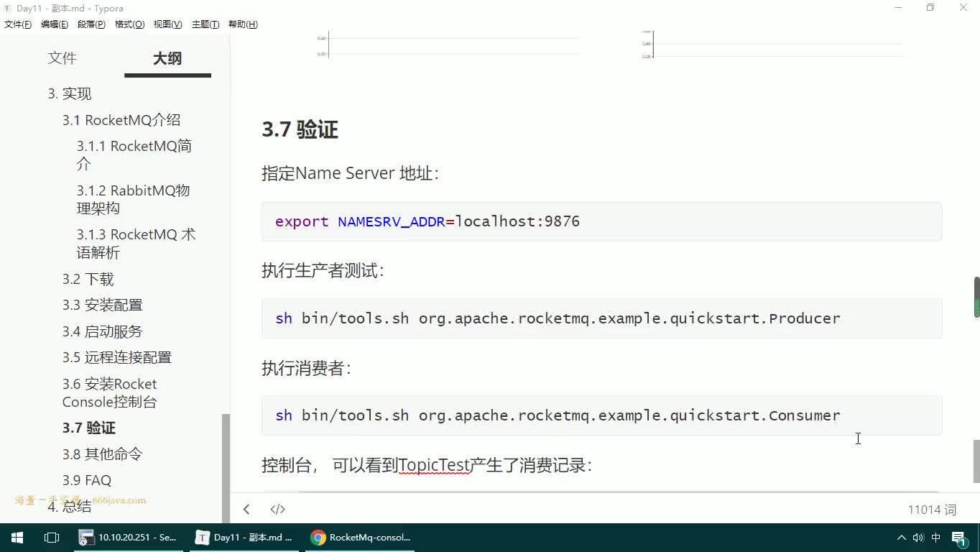Open the 帮助(H) menu
The width and height of the screenshot is (980, 552).
point(243,24)
